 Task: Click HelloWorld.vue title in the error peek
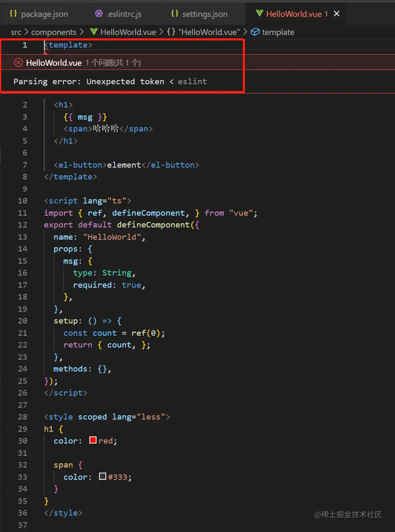[54, 63]
